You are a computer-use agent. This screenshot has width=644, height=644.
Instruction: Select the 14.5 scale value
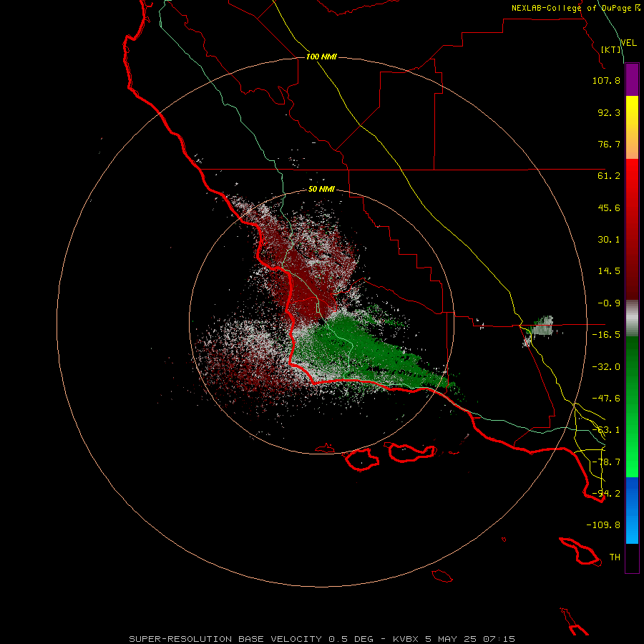pos(609,271)
